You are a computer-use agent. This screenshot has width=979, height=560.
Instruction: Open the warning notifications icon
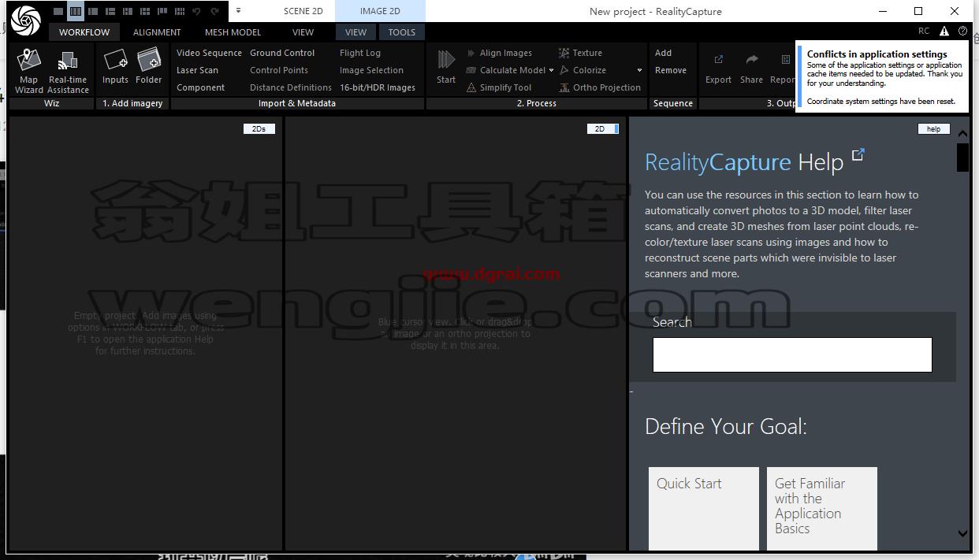[x=944, y=32]
